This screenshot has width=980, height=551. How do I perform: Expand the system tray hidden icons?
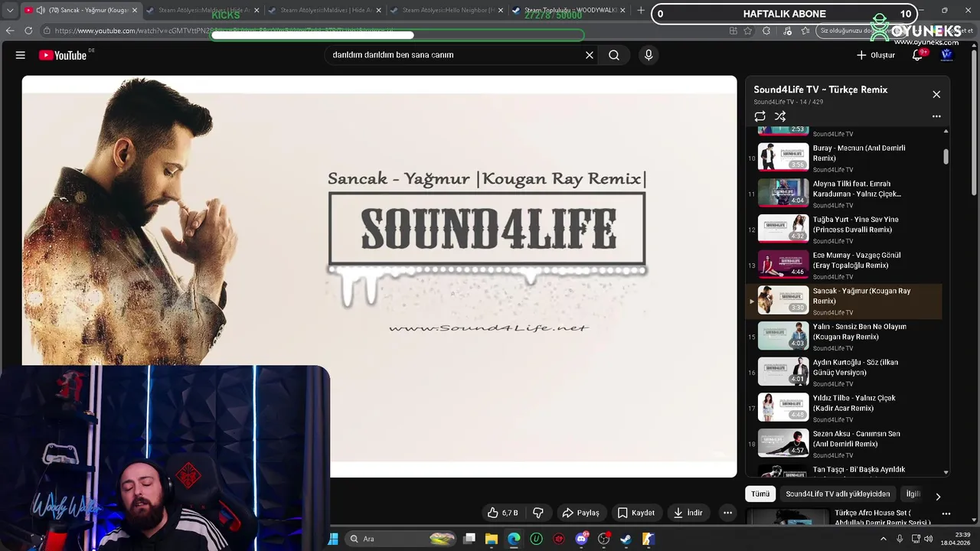pyautogui.click(x=884, y=539)
